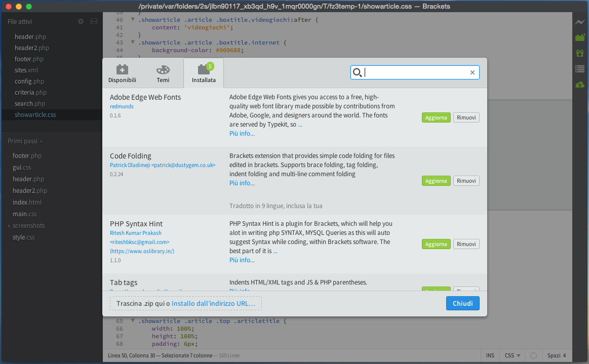This screenshot has height=364, width=589.
Task: Click the green cloud upload icon
Action: pos(580,85)
